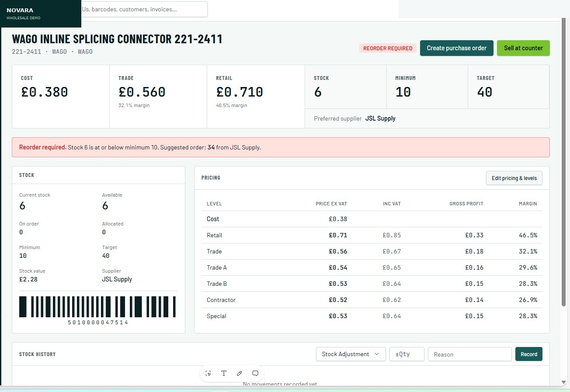Click the trade price £0.560
This screenshot has height=392, width=570.
142,92
